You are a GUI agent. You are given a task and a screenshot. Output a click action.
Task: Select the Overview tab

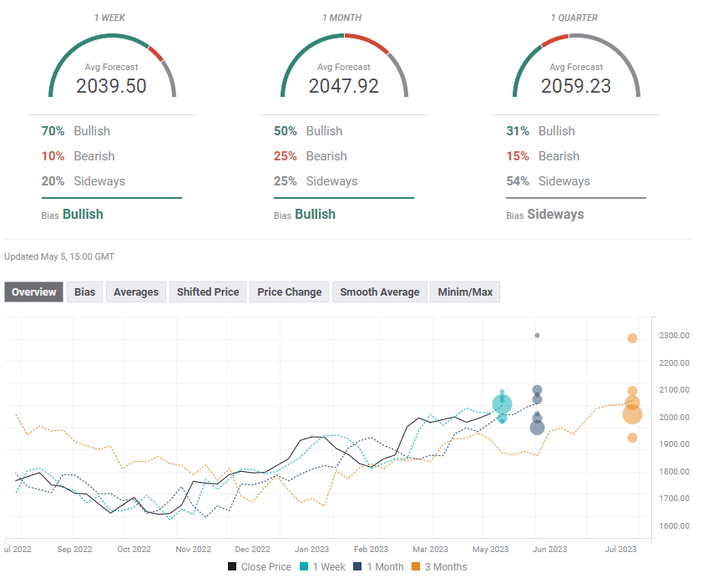point(34,292)
